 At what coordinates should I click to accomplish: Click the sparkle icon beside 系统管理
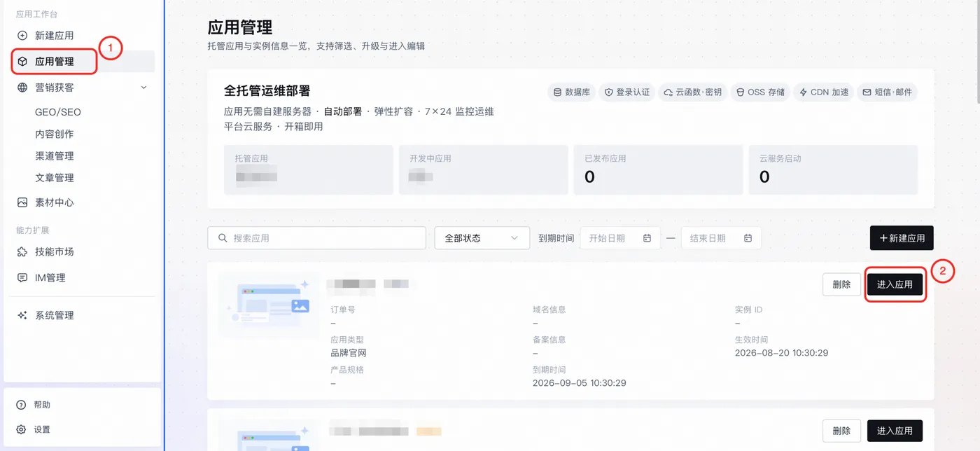(22, 316)
